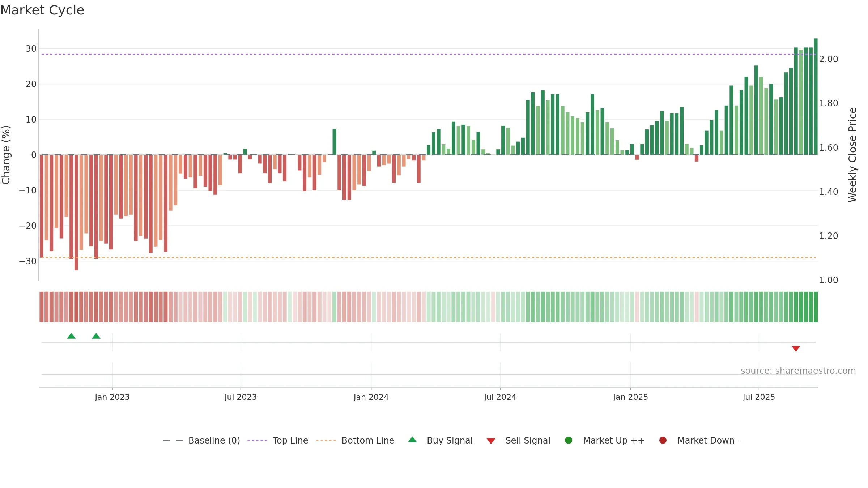Click the first green Buy Signal triangle marker
This screenshot has height=488, width=868.
[x=71, y=336]
